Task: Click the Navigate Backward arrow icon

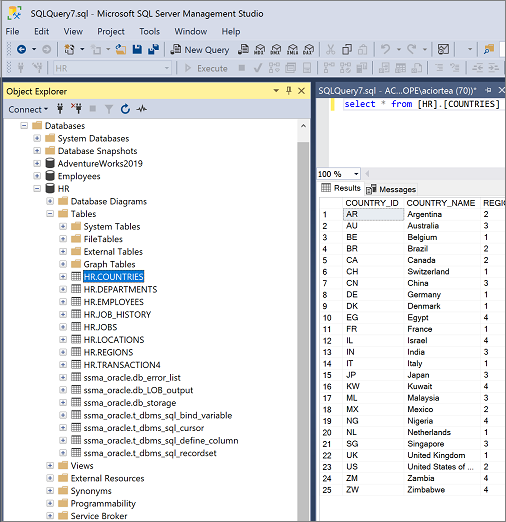Action: [x=22, y=50]
